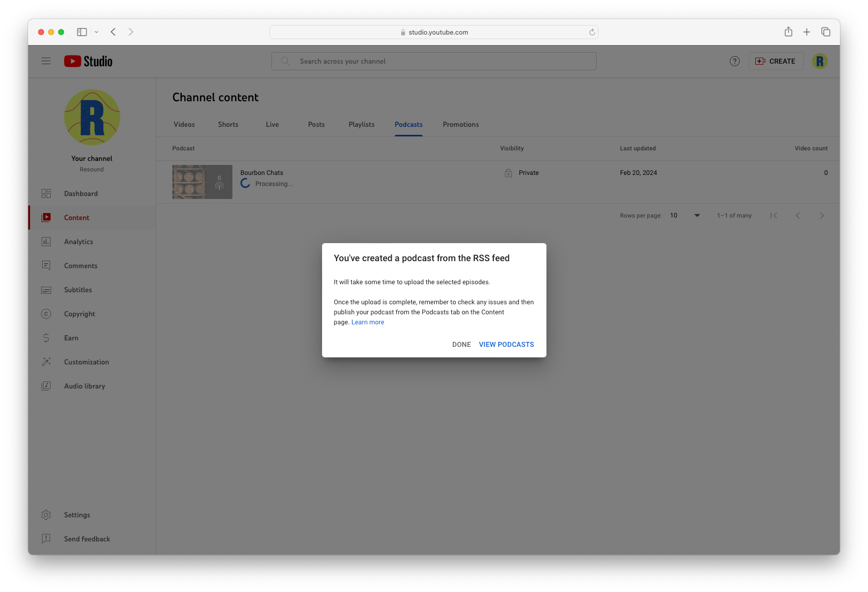This screenshot has height=592, width=868.
Task: Click the Video count column header
Action: (x=811, y=148)
